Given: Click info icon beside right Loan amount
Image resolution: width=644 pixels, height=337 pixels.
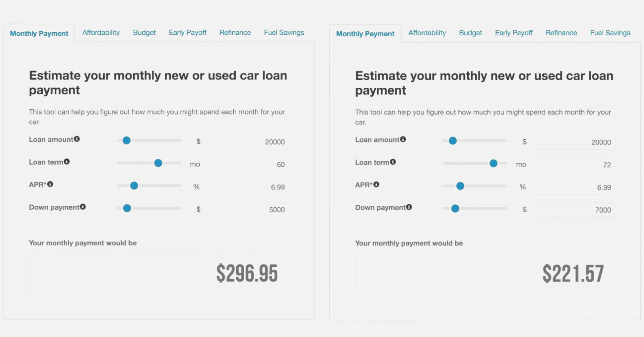Looking at the screenshot, I should click(403, 139).
